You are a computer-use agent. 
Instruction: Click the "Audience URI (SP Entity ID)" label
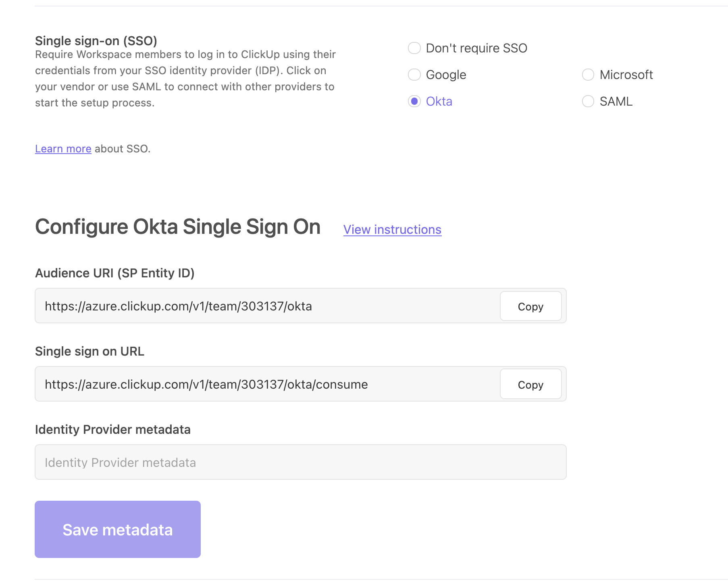click(x=115, y=273)
